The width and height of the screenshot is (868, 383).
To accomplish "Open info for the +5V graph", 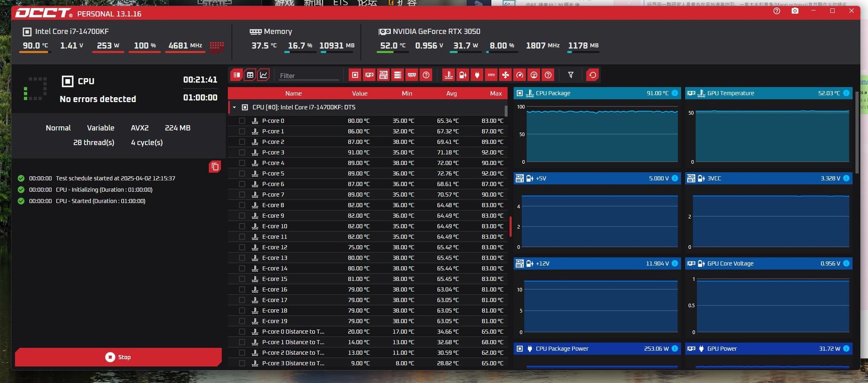I will 675,178.
